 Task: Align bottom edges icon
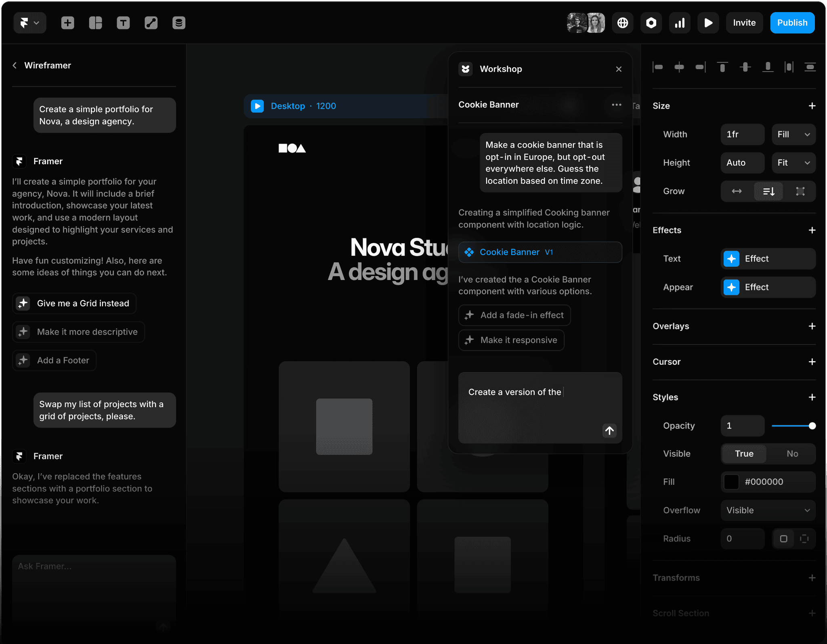[768, 67]
